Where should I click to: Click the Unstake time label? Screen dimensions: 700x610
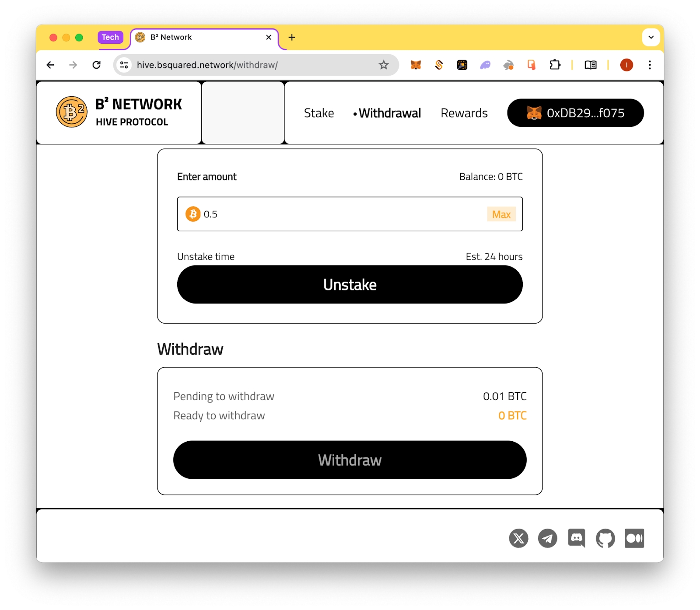click(x=206, y=257)
